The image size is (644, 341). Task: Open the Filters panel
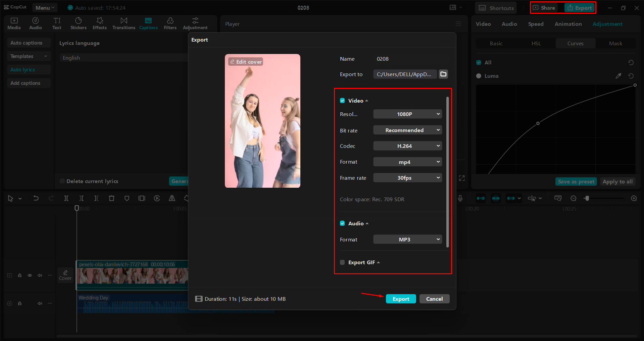[x=170, y=23]
